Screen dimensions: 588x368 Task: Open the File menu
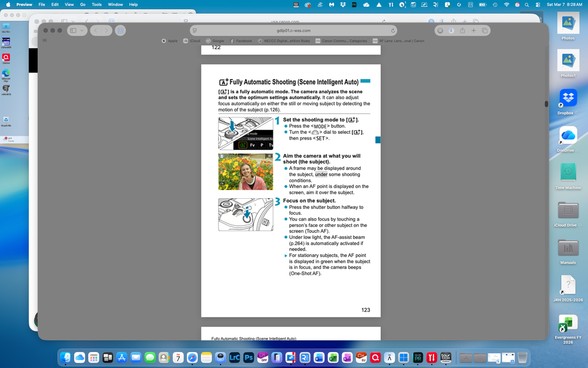coord(42,5)
